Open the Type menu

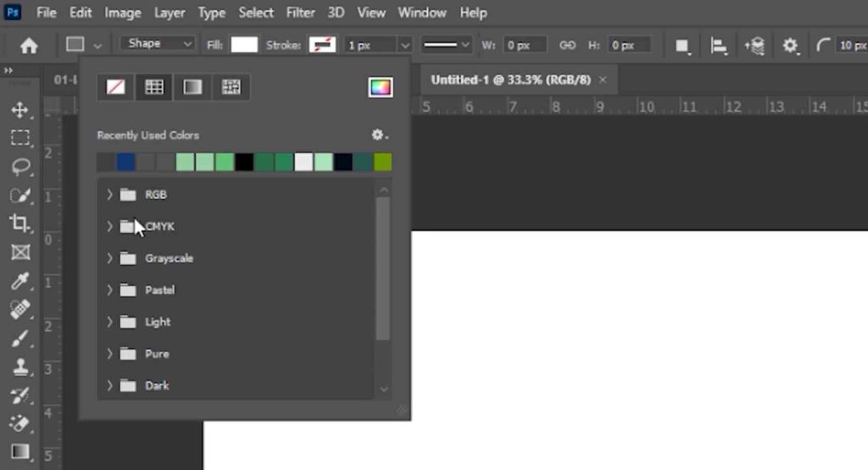[x=211, y=13]
